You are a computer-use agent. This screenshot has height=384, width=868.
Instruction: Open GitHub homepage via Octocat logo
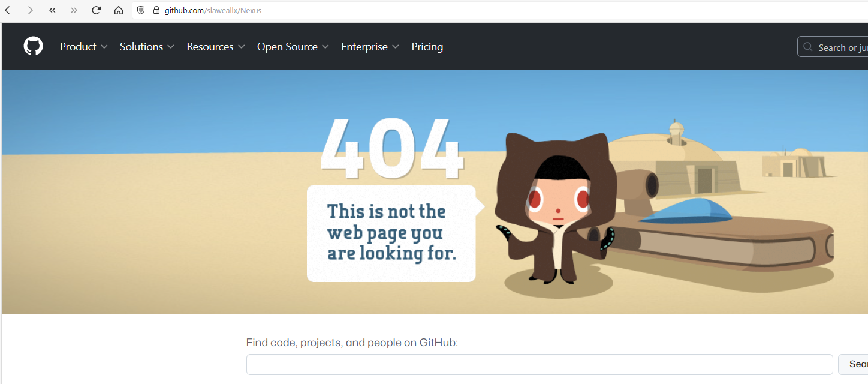34,46
